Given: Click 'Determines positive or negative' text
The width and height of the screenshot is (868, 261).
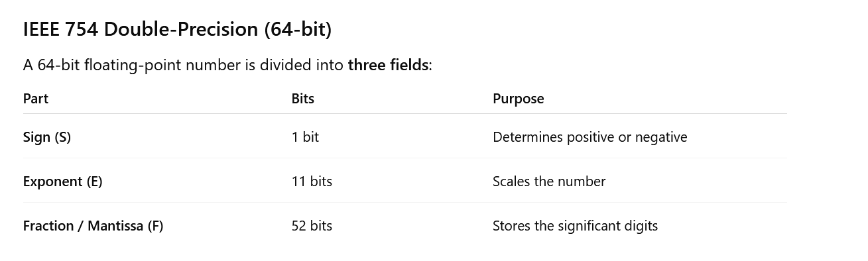Looking at the screenshot, I should [x=590, y=137].
